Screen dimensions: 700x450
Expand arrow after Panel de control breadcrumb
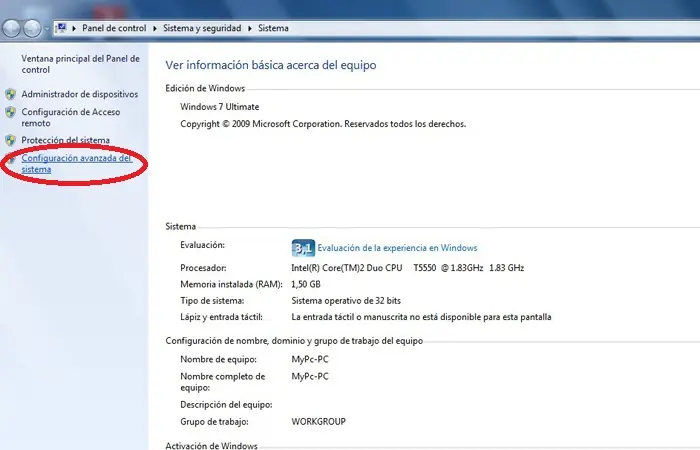tap(154, 28)
